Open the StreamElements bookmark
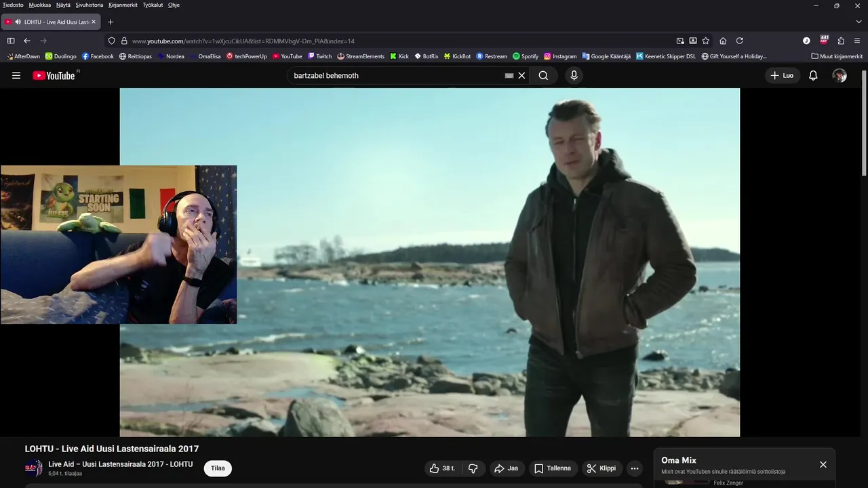868x488 pixels. [x=361, y=56]
